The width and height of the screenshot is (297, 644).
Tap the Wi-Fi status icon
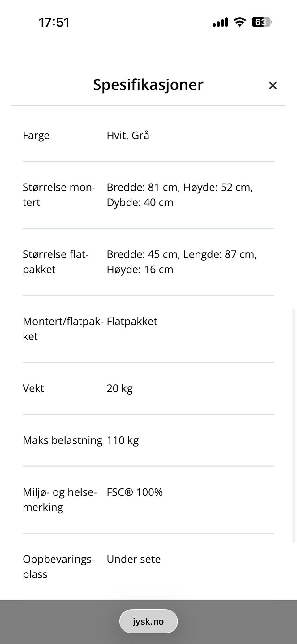click(239, 22)
